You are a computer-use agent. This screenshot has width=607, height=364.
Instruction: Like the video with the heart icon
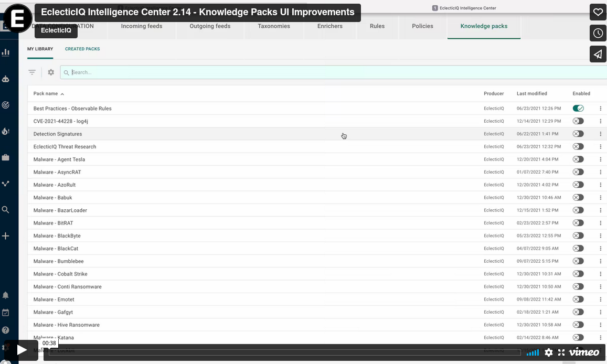[x=598, y=12]
